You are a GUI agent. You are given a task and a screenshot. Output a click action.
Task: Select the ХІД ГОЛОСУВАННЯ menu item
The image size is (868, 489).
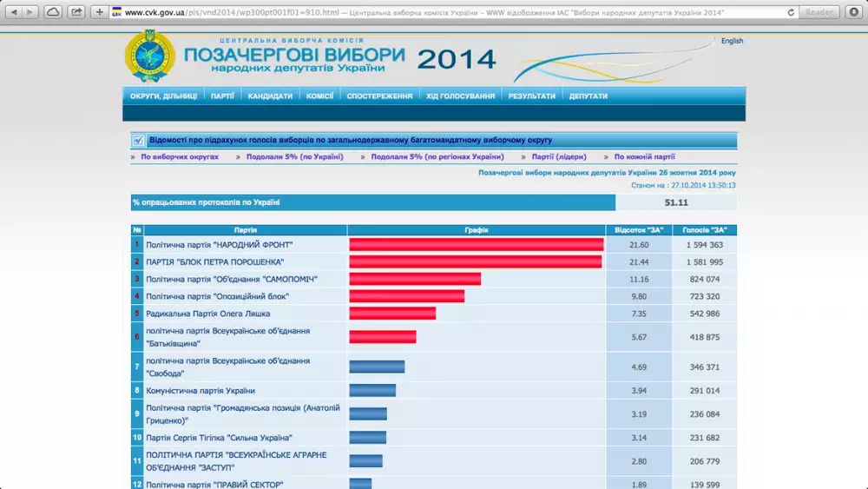[x=460, y=96]
